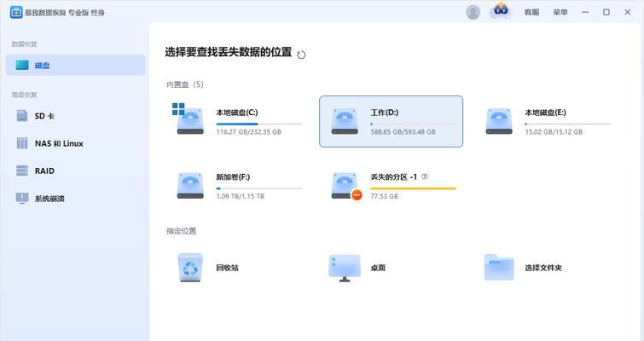
Task: Open the user account avatar
Action: point(473,12)
